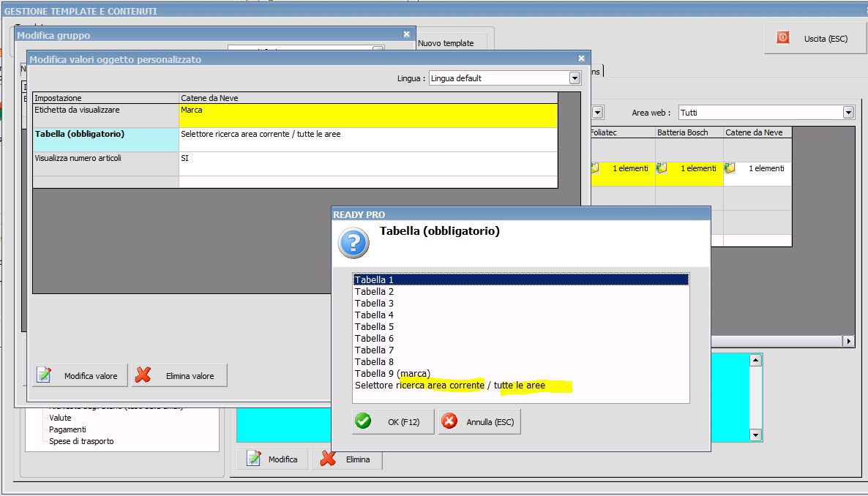Click the pencil icon on the bottom Modifica button
The height and width of the screenshot is (496, 868).
click(253, 459)
